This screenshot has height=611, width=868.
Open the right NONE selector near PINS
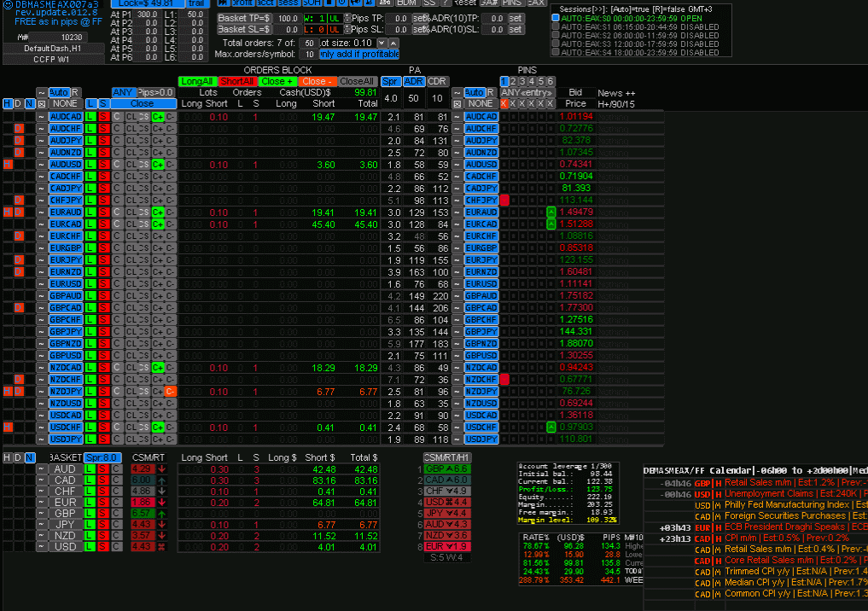pyautogui.click(x=481, y=103)
